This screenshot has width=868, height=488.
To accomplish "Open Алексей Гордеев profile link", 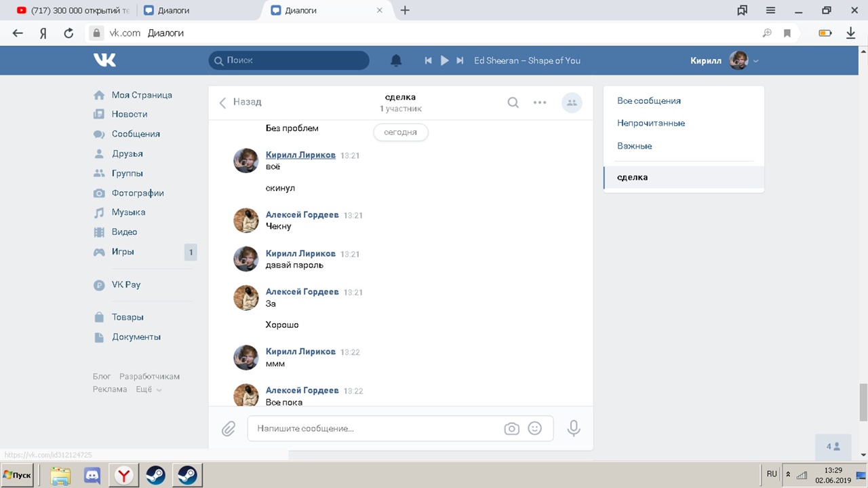I will tap(302, 214).
